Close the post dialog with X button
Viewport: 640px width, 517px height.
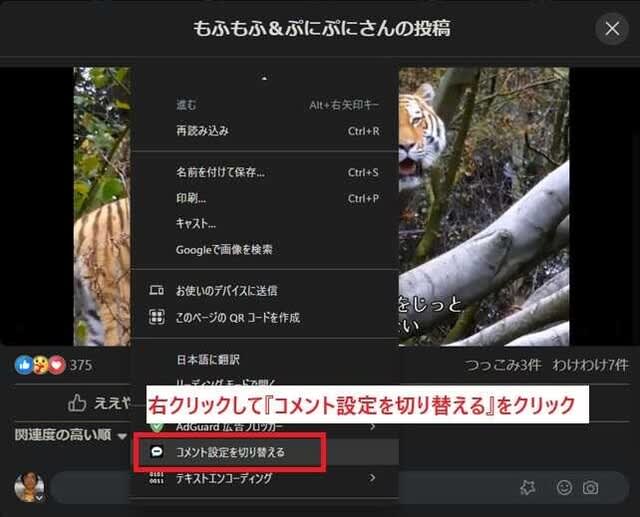pos(612,28)
